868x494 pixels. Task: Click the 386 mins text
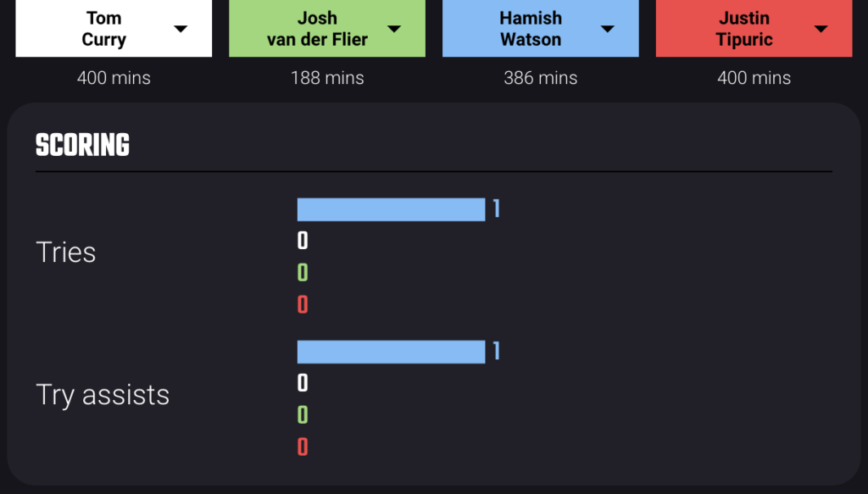(540, 78)
